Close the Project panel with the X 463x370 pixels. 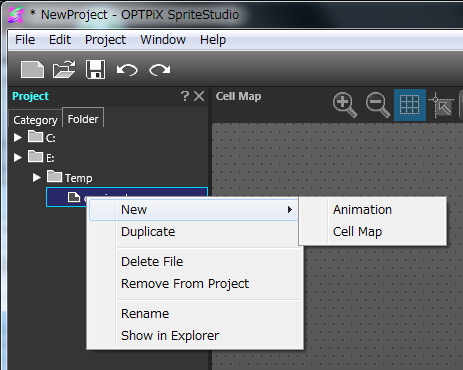[199, 96]
